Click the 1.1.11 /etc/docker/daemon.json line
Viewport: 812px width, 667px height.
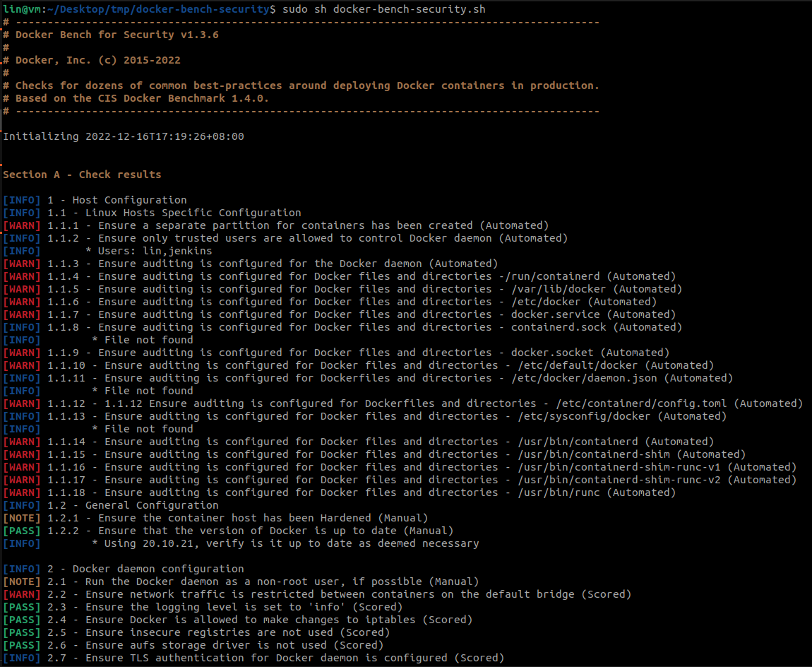click(368, 378)
